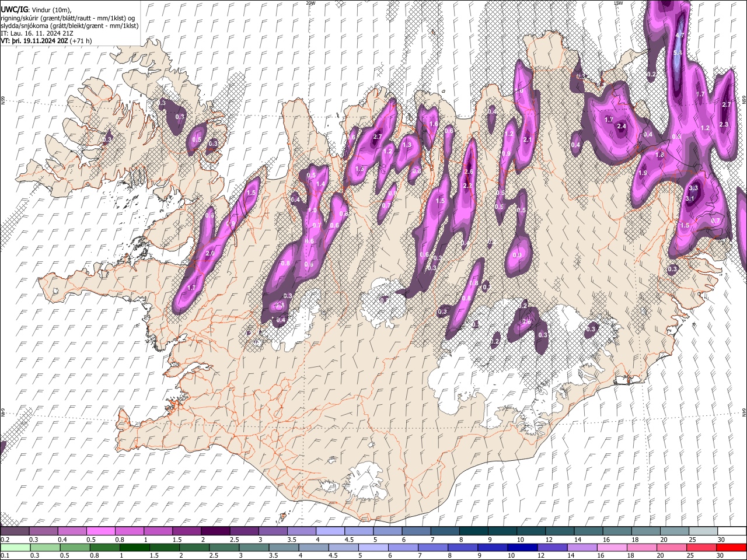This screenshot has height=560, width=747.
Task: Click the '20W' longitude label at the top
Action: (x=310, y=3)
